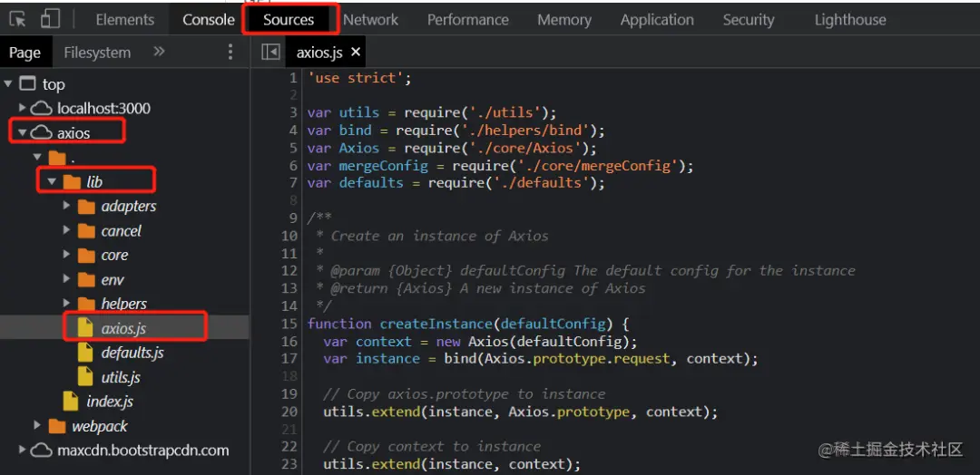
Task: Open the Lighthouse tab
Action: coord(850,20)
